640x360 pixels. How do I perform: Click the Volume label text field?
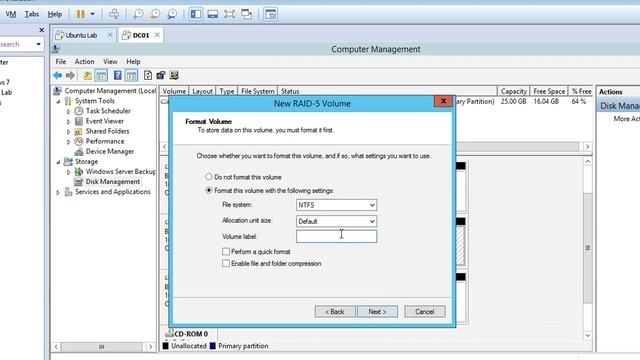[x=336, y=236]
